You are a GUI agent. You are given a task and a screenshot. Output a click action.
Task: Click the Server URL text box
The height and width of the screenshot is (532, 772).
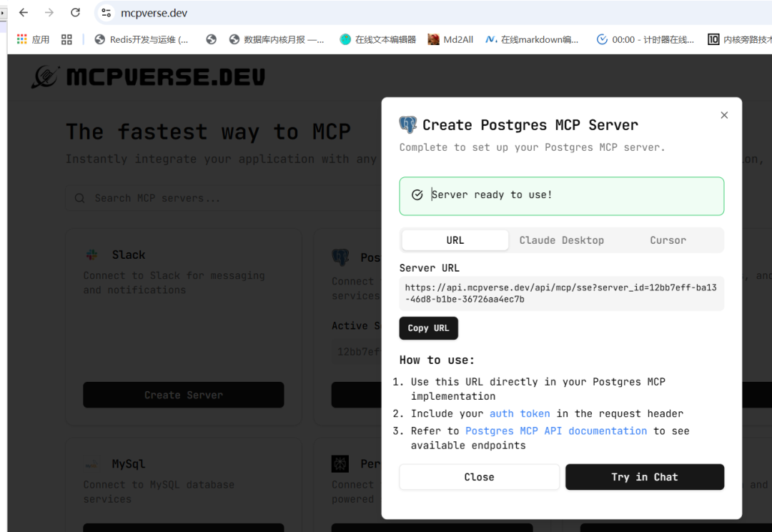561,293
